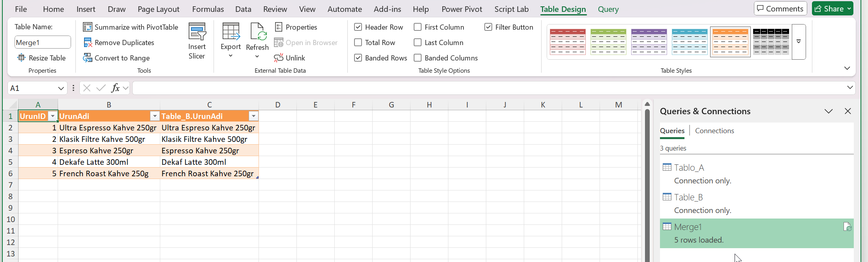Click the refresh icon beside Merge1 query
The width and height of the screenshot is (868, 262).
tap(847, 227)
